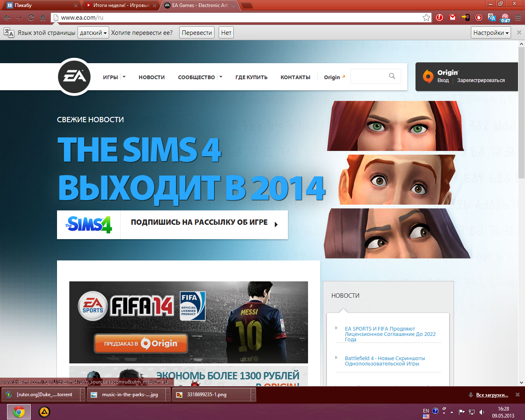Show hidden tray icons arrow
This screenshot has width=525, height=420.
[452, 412]
